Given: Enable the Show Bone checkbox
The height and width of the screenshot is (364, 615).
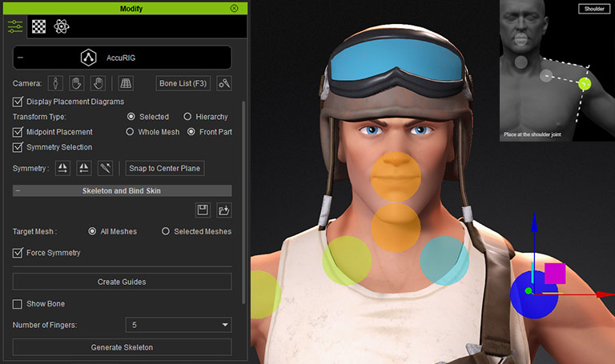Looking at the screenshot, I should [18, 304].
